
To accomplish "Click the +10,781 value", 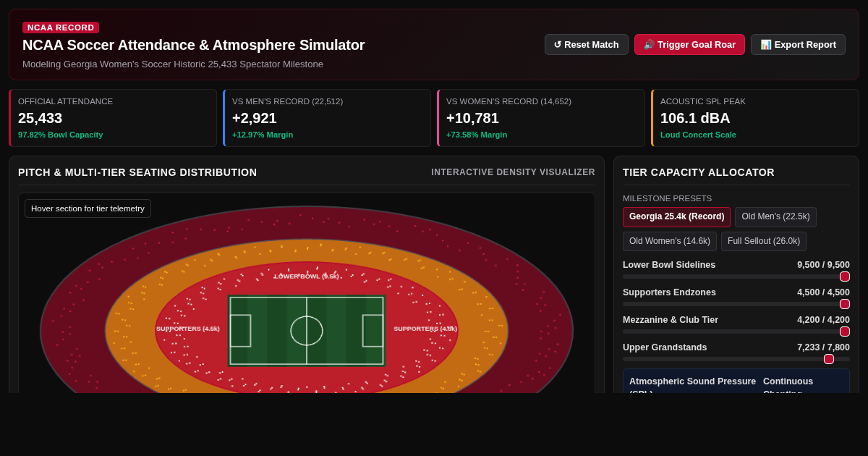I will 472,118.
